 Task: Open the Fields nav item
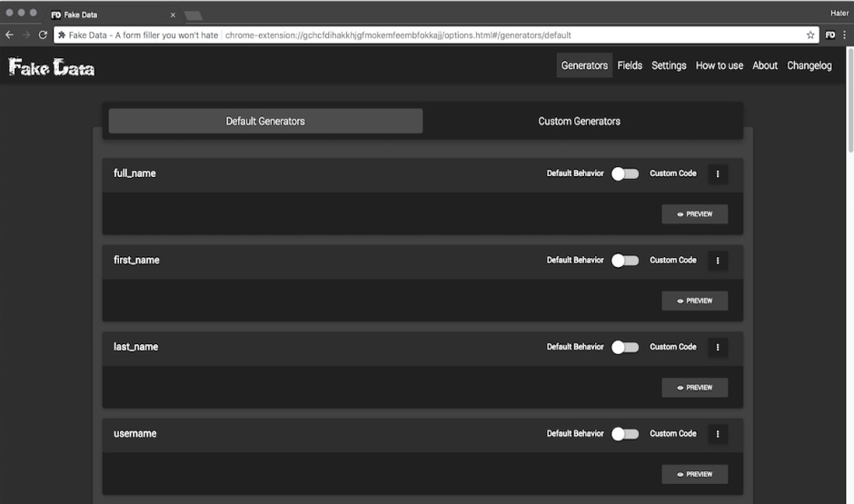coord(630,65)
